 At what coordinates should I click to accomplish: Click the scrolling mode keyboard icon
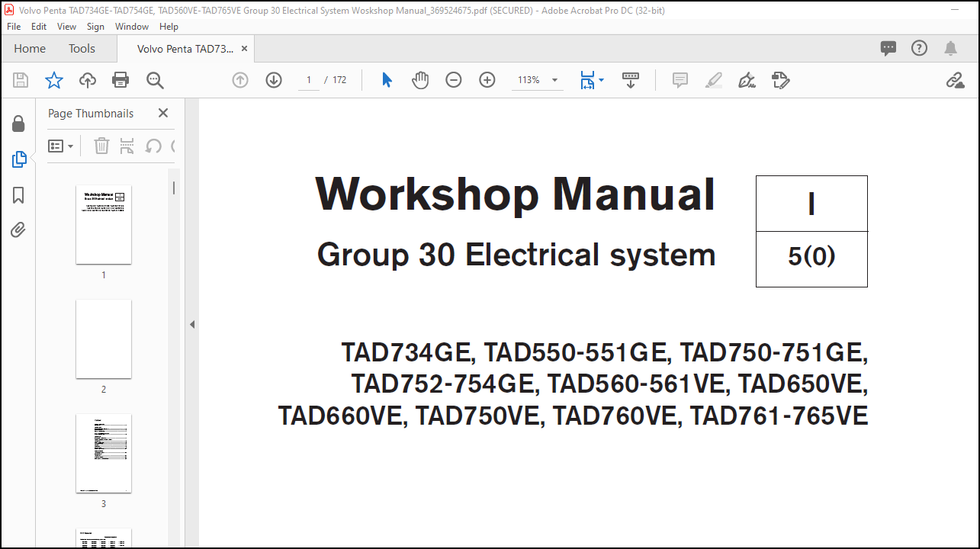click(x=631, y=80)
